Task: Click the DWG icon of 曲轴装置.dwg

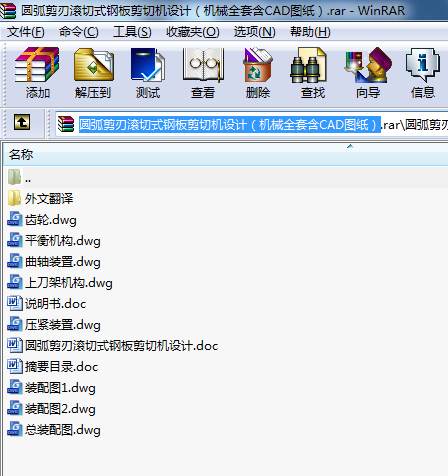Action: (15, 261)
